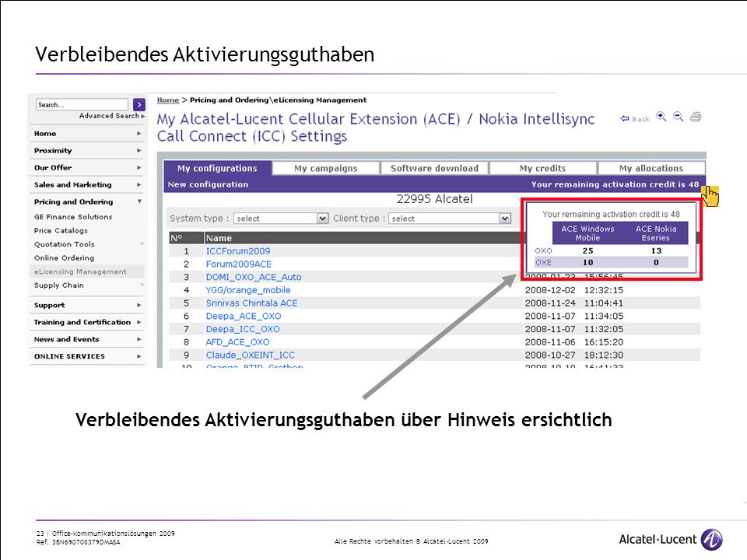Expand the Sales and Marketing menu
The height and width of the screenshot is (560, 747).
pyautogui.click(x=87, y=185)
